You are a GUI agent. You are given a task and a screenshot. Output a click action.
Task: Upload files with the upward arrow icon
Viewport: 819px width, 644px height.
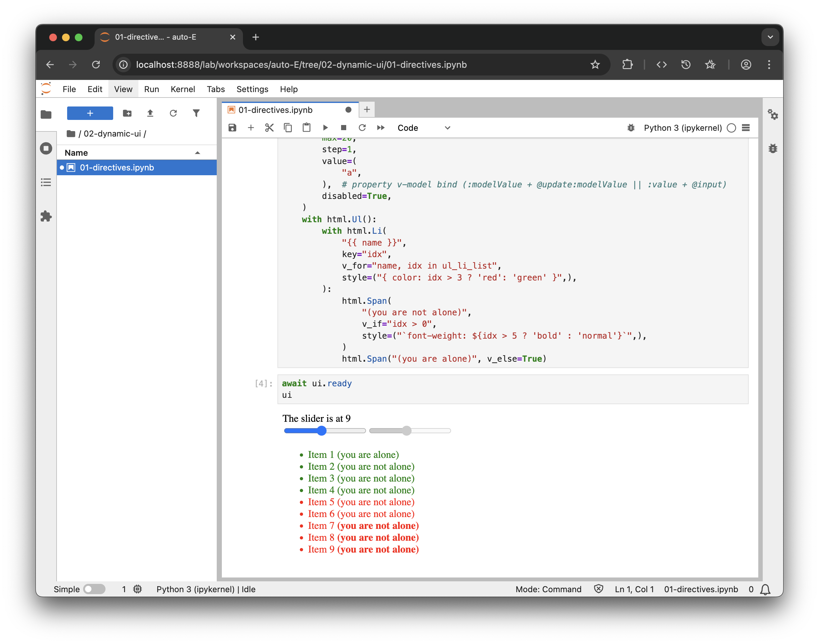150,113
